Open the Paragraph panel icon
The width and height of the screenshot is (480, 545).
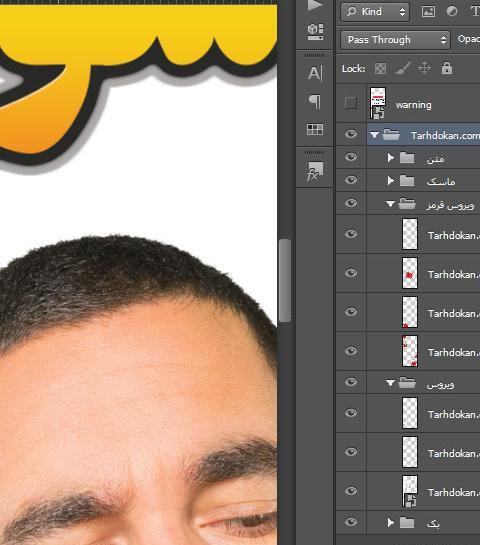pyautogui.click(x=315, y=102)
